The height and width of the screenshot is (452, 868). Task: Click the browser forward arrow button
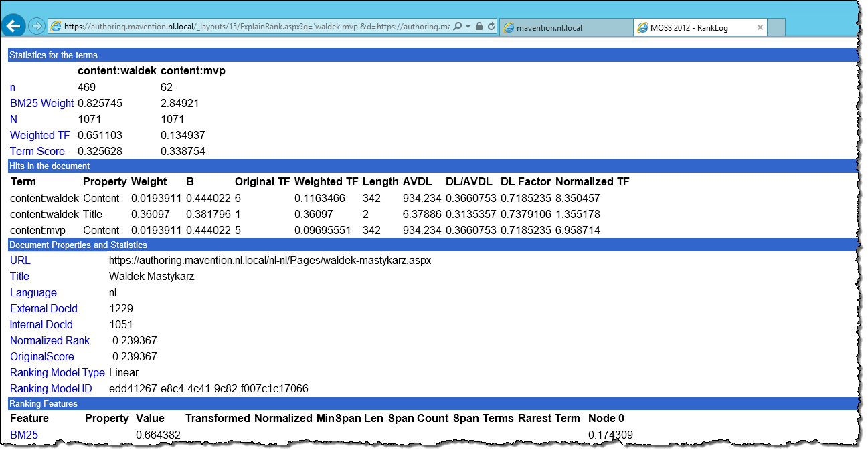37,27
